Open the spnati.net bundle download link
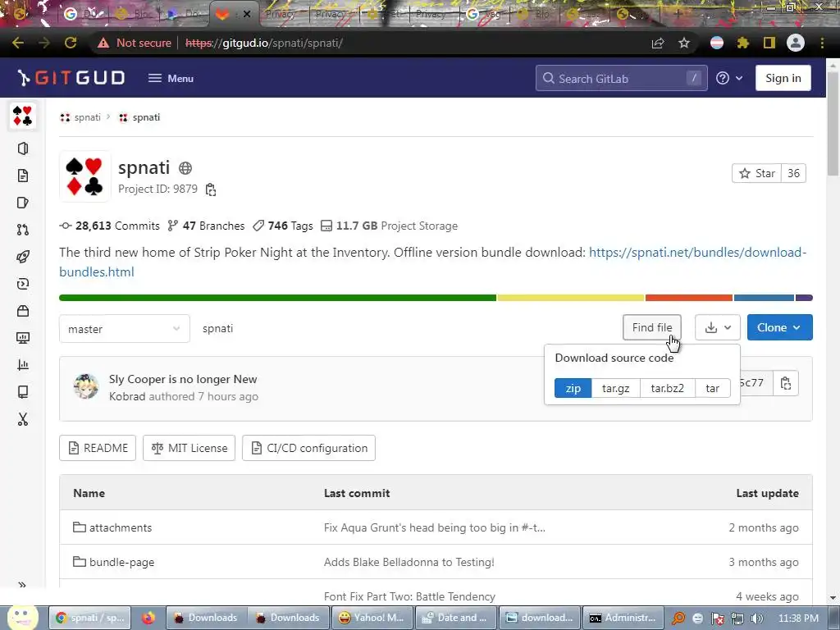Screen dimensions: 840x630 pyautogui.click(x=697, y=253)
